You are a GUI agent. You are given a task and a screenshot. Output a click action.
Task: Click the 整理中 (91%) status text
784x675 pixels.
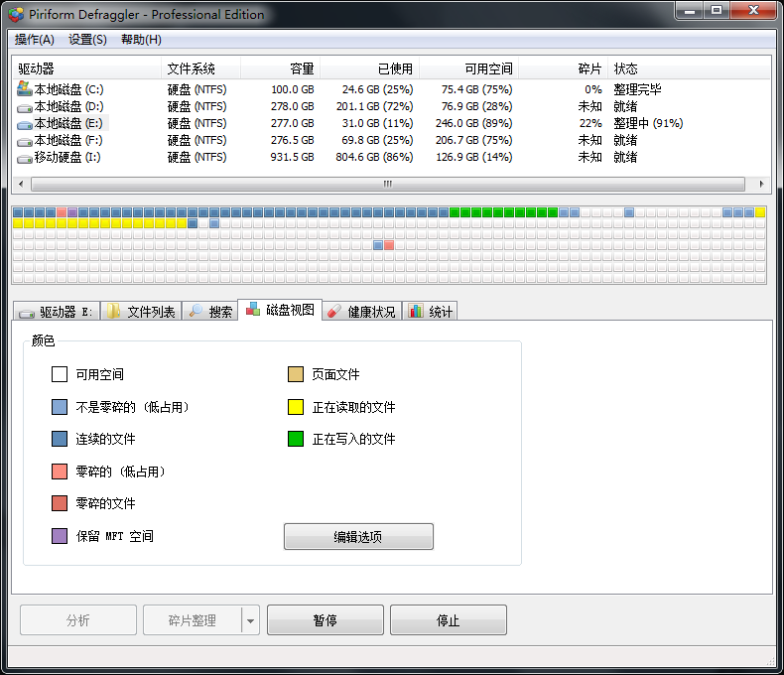pos(648,123)
